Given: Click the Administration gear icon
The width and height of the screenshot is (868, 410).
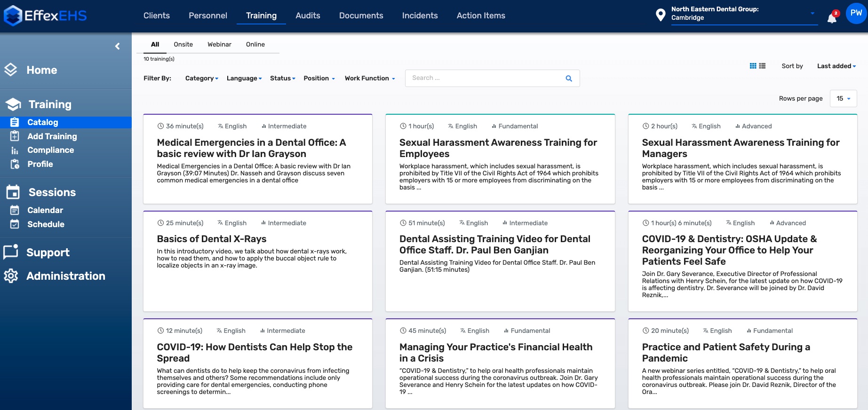Looking at the screenshot, I should click(11, 276).
